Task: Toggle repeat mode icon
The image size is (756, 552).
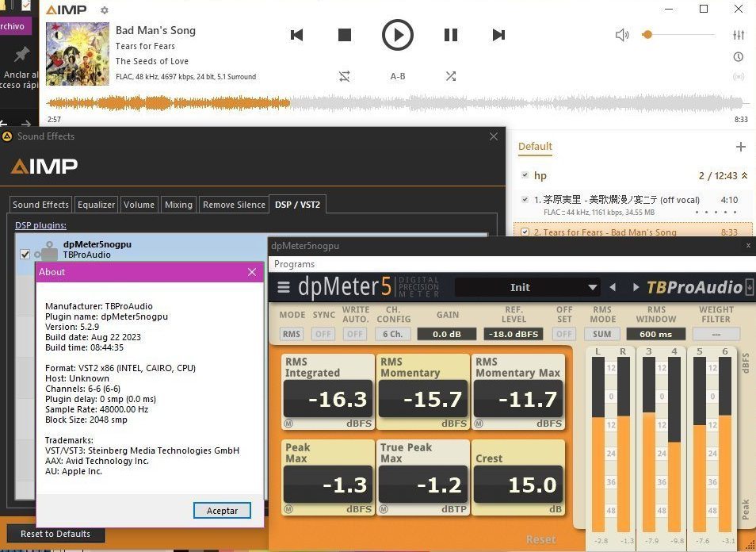Action: [344, 76]
